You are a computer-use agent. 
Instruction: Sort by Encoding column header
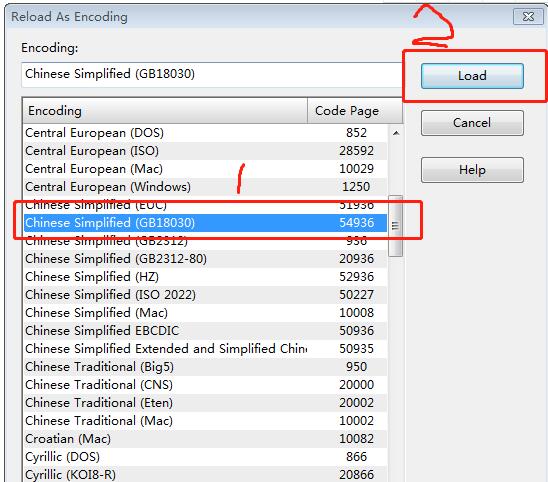click(x=165, y=111)
